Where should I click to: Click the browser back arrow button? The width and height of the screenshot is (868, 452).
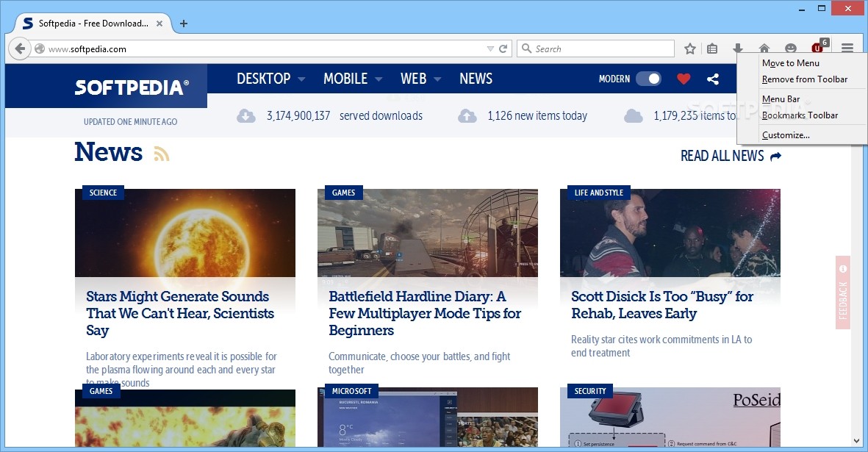click(20, 49)
